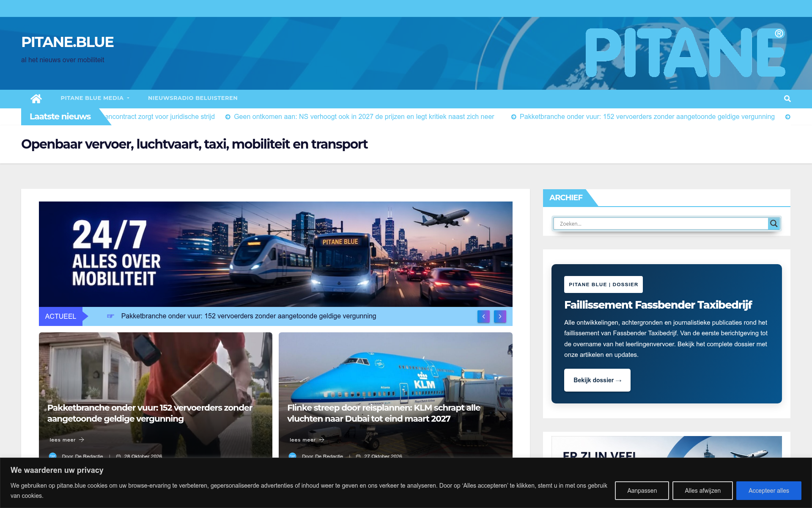Viewport: 812px width, 508px height.
Task: Click the Laatste nieuws ticker label
Action: click(x=60, y=116)
